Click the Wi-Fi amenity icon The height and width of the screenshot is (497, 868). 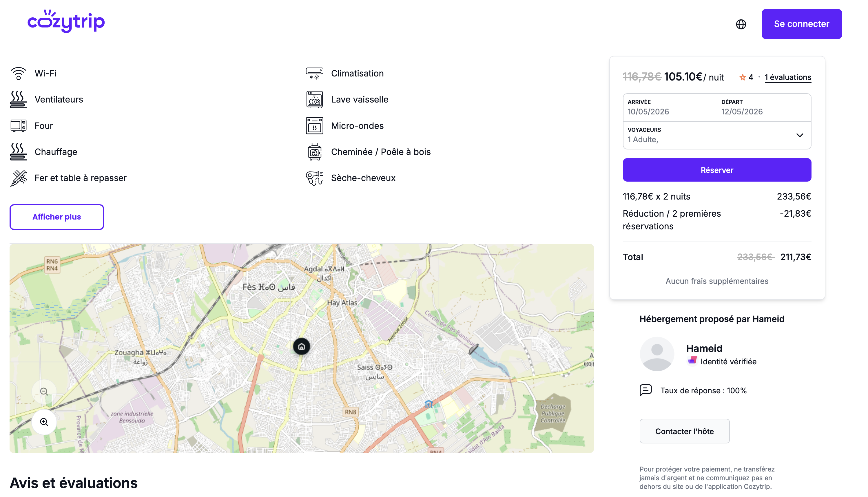tap(19, 73)
